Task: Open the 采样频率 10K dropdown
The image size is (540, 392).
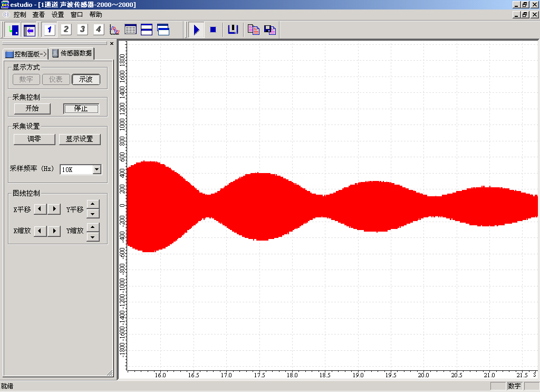Action: click(97, 169)
